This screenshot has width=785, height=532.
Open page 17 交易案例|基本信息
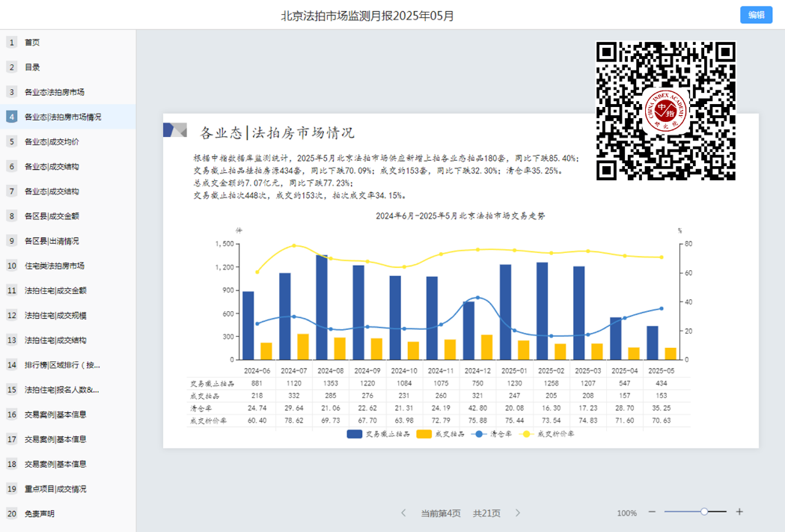point(67,439)
